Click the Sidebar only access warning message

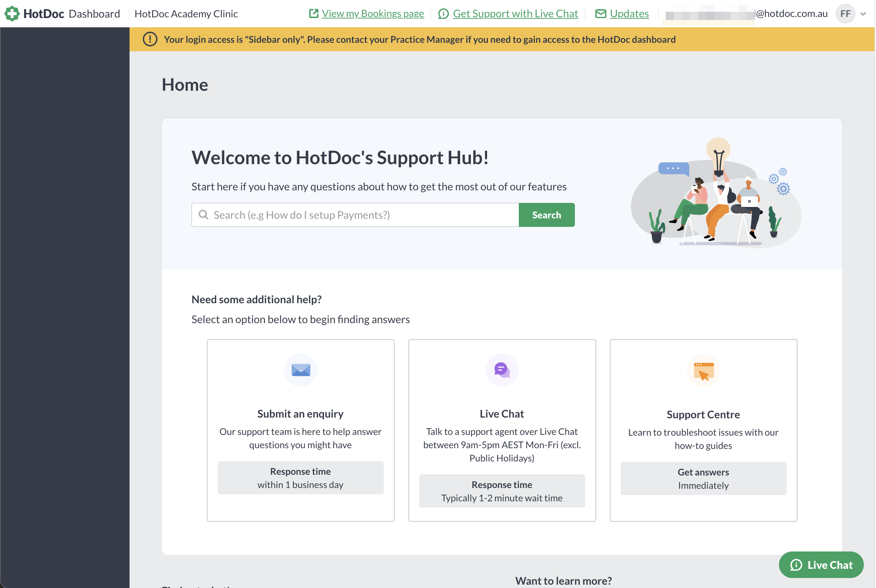420,39
